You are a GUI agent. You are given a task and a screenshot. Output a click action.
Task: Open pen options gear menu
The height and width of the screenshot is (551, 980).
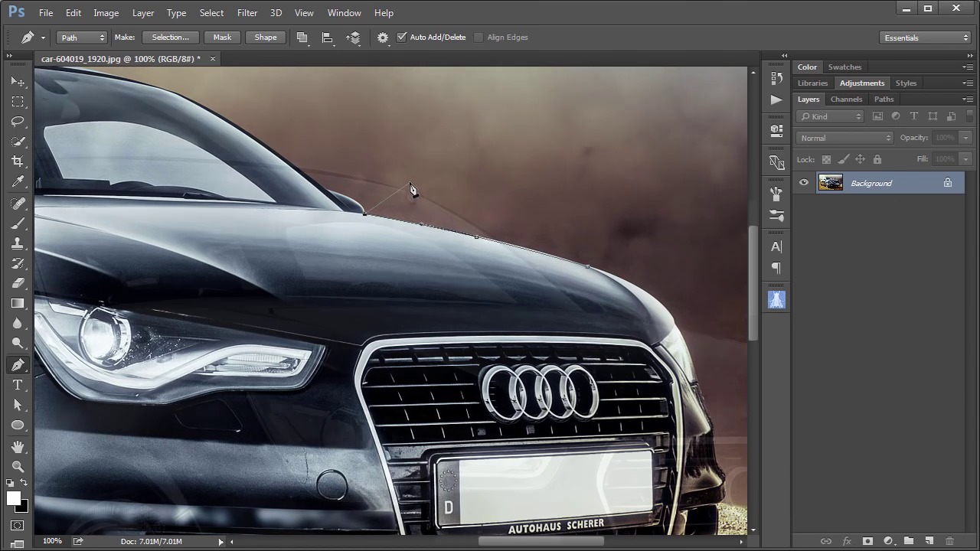coord(383,37)
